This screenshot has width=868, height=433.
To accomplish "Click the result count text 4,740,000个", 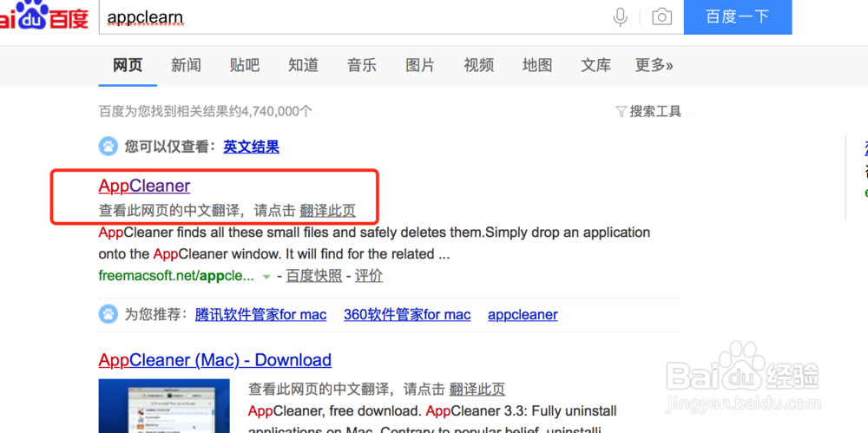I will pos(279,112).
